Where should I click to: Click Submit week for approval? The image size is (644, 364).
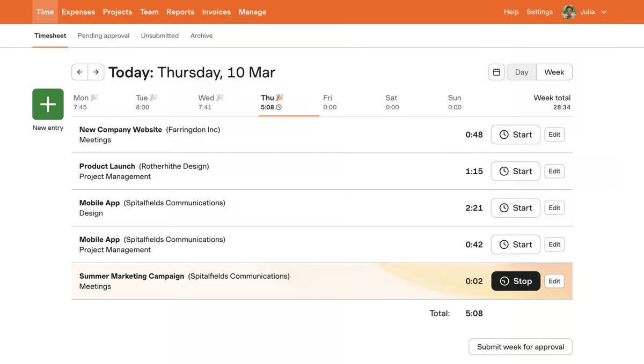click(x=520, y=347)
